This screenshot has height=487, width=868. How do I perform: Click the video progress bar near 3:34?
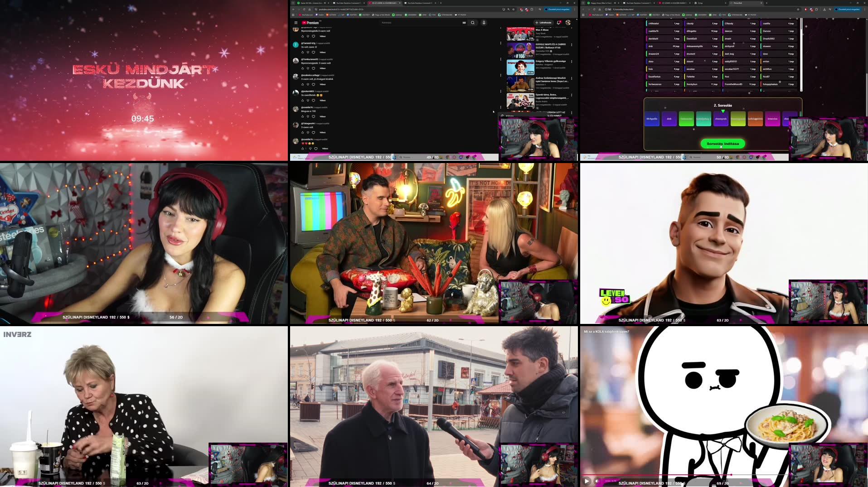[732, 474]
